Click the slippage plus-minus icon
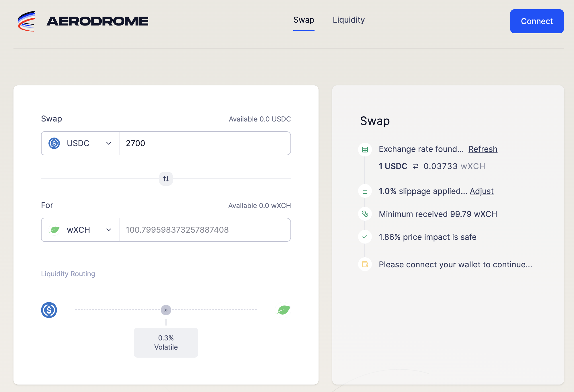Screen dimensions: 574x392 coord(365,191)
